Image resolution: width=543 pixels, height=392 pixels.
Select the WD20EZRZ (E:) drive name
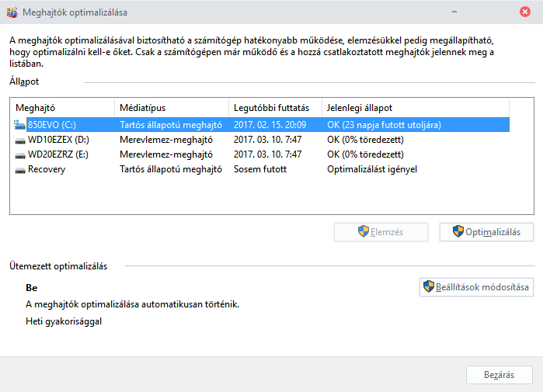click(58, 154)
